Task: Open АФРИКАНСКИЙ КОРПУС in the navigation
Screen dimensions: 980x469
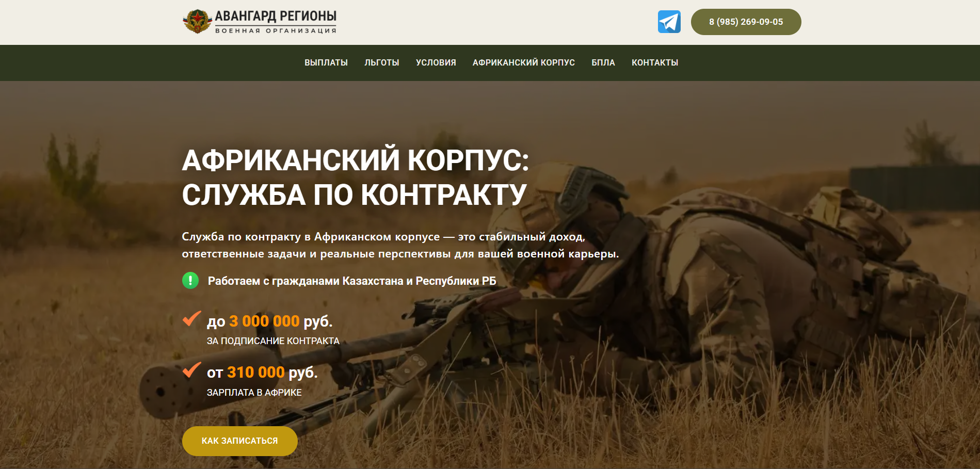Action: tap(524, 62)
